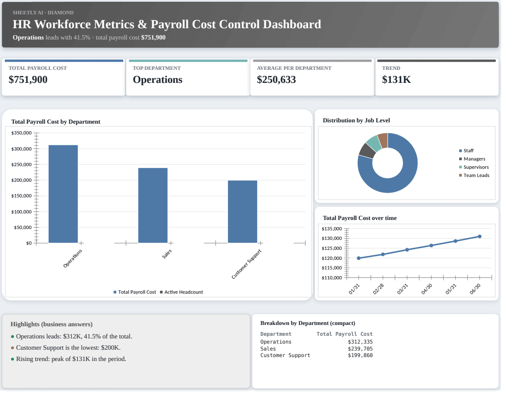The height and width of the screenshot is (400, 532).
Task: Click the Sales row label in breakdown table
Action: coord(268,349)
